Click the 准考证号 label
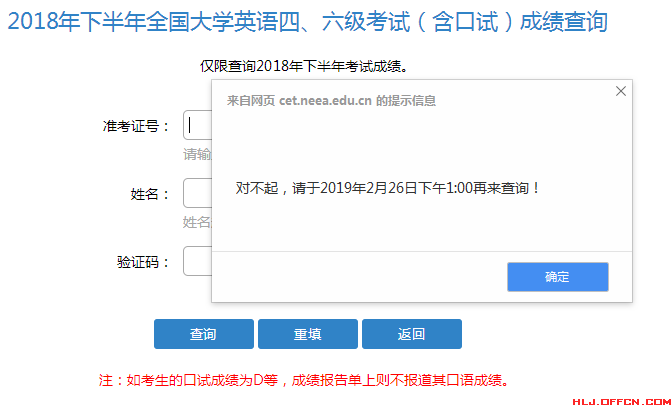Viewport: 671px width, 411px height. point(136,126)
